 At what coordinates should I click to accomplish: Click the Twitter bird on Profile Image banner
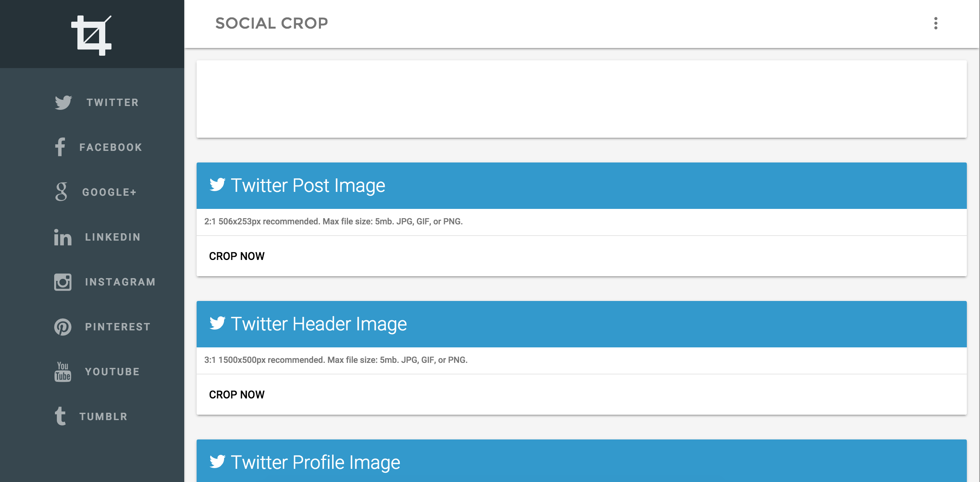(x=218, y=462)
